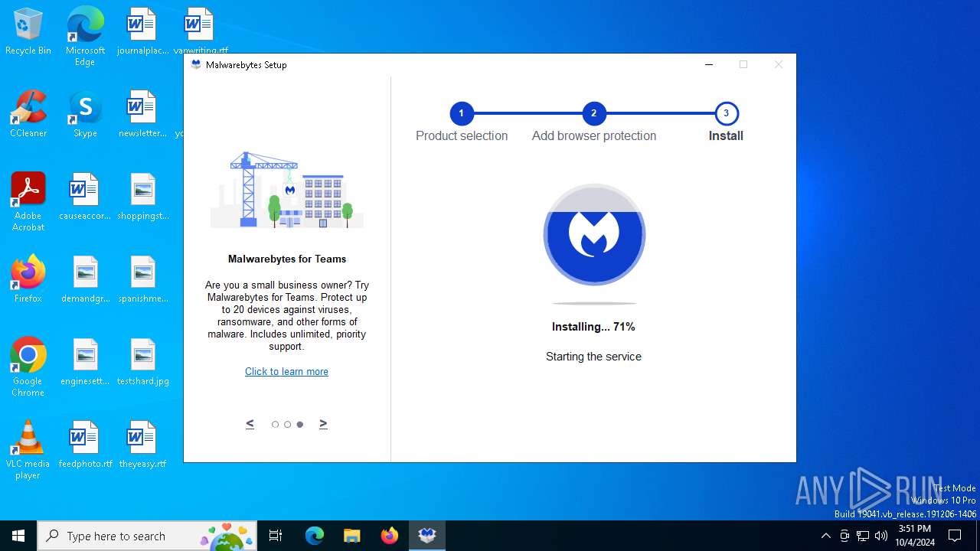Select the spanishme... image file icon
The width and height of the screenshot is (980, 551).
pyautogui.click(x=142, y=280)
